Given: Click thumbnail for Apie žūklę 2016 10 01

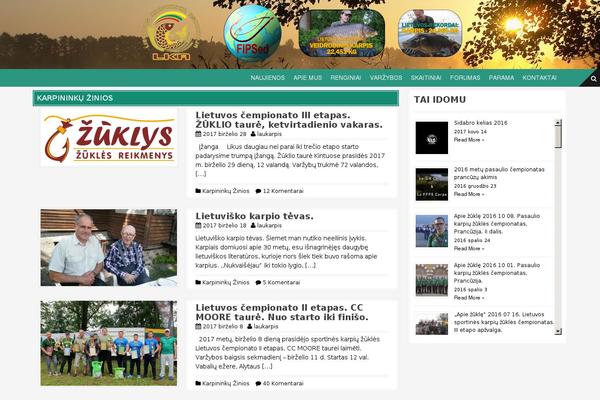Looking at the screenshot, I should [432, 280].
